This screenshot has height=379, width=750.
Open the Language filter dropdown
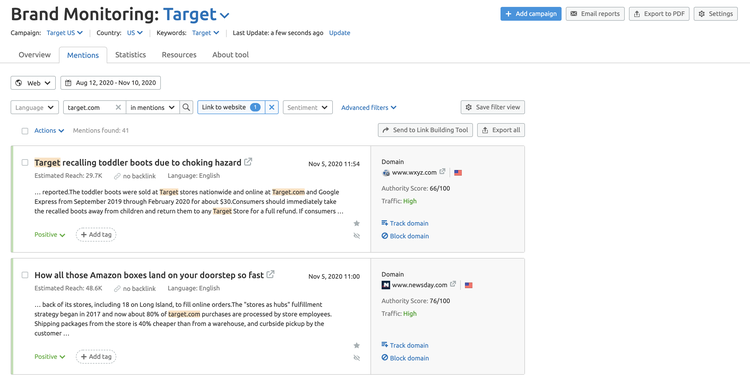click(x=34, y=108)
